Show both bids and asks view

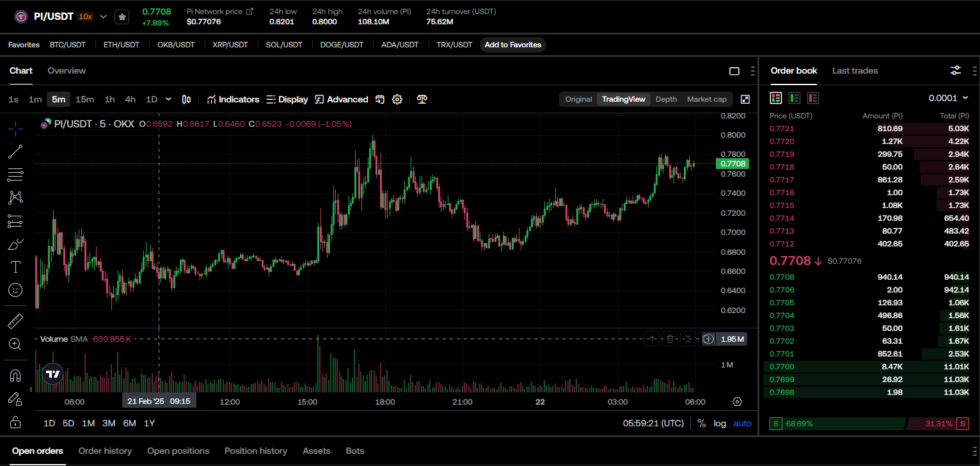tap(776, 98)
